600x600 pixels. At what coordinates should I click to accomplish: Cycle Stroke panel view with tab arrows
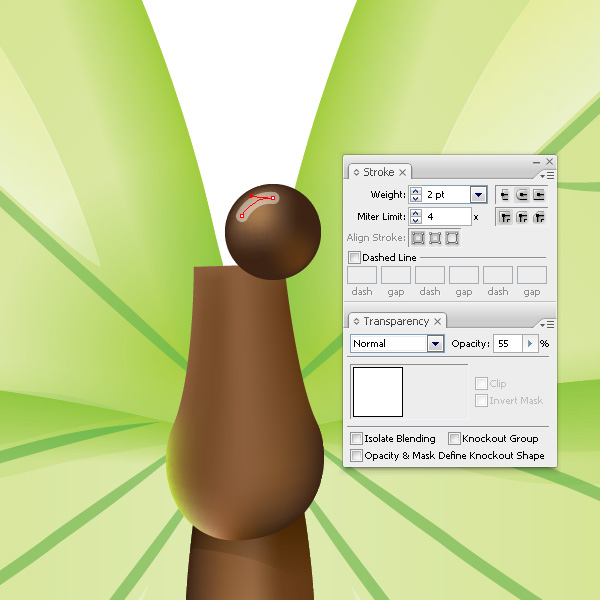coord(356,172)
